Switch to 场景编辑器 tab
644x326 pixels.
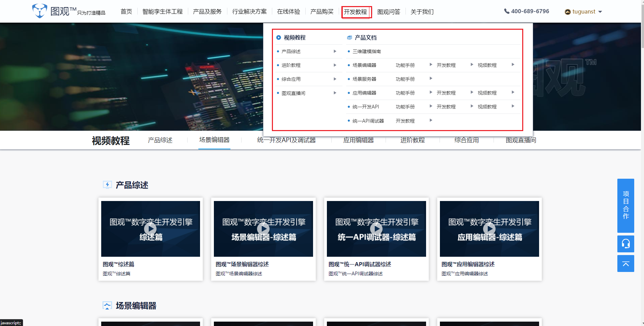pos(215,140)
